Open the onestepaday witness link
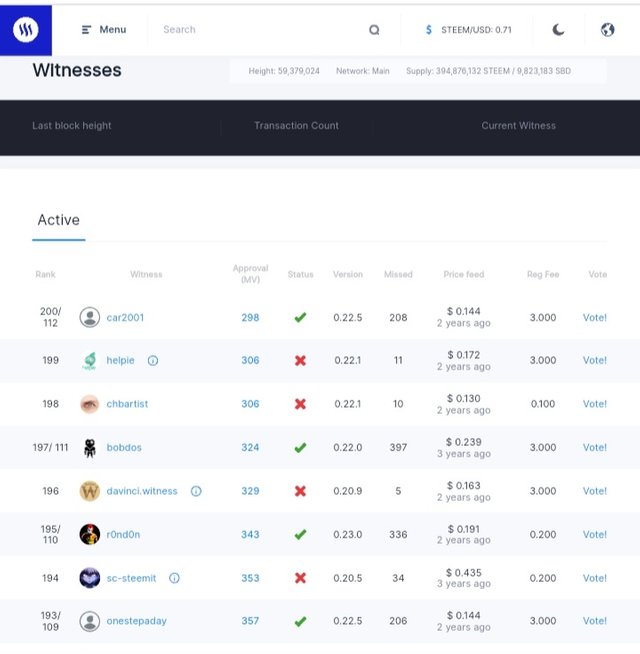 136,621
